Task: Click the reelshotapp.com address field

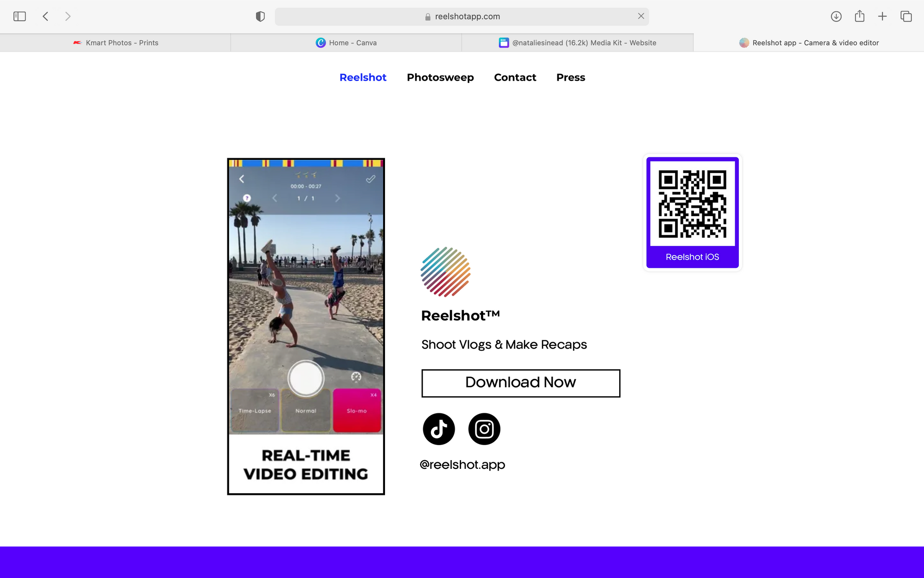Action: coord(462,17)
